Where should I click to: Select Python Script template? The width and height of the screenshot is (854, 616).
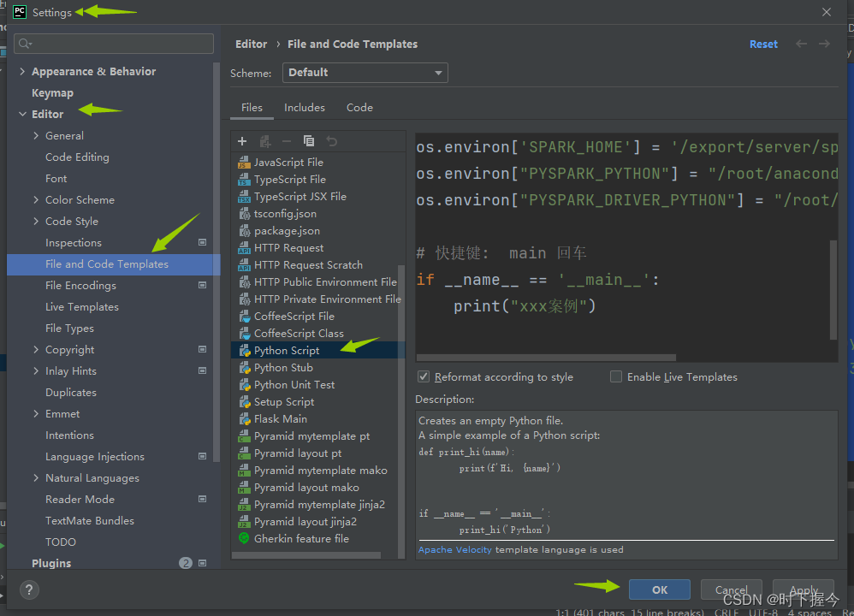pyautogui.click(x=318, y=350)
